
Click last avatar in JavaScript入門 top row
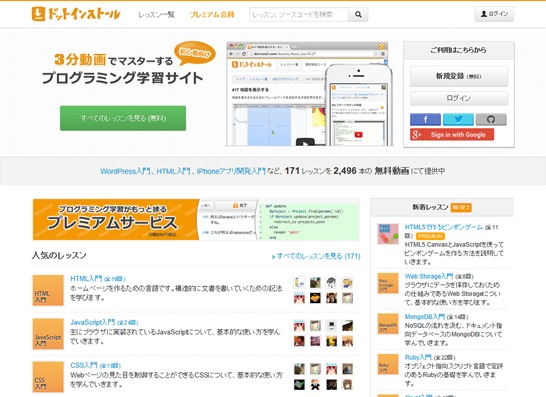pos(347,326)
